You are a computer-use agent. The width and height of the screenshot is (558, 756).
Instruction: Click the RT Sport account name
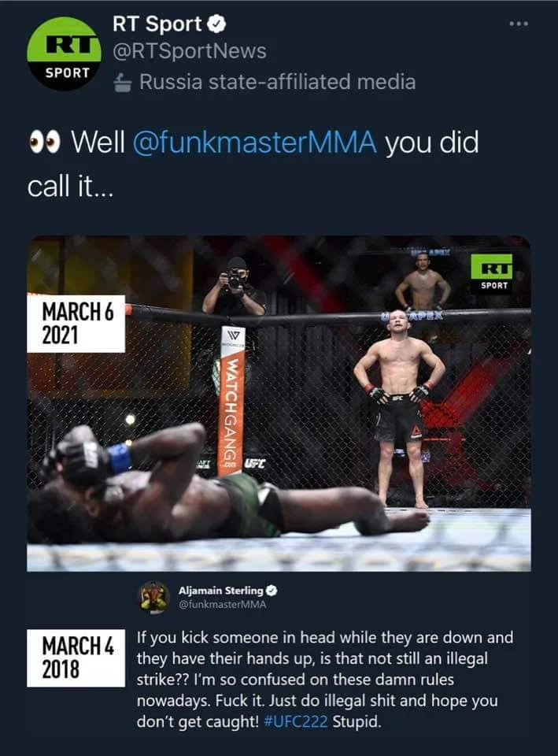click(x=157, y=24)
